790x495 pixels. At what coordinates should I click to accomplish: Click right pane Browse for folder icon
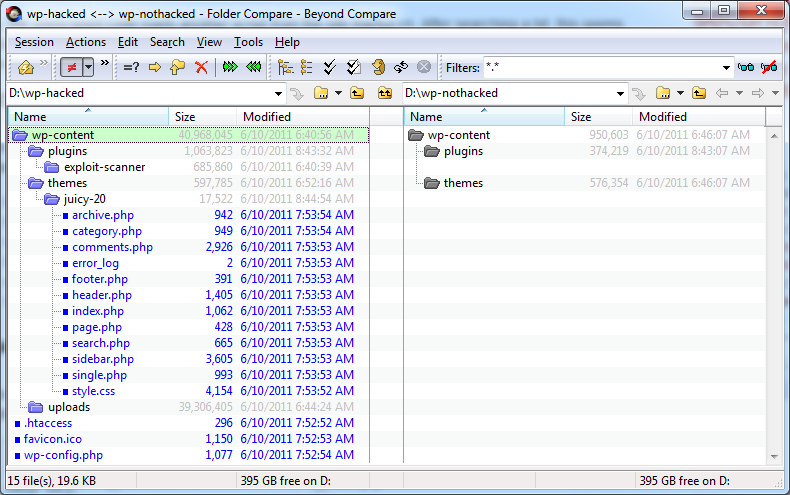(x=663, y=93)
